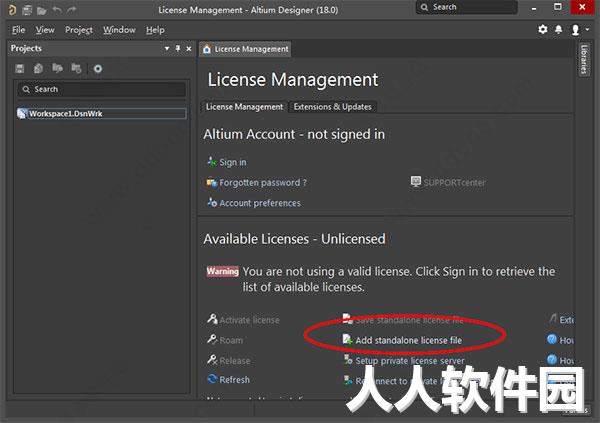Open the notifications bell icon
This screenshot has height=423, width=600.
[559, 29]
